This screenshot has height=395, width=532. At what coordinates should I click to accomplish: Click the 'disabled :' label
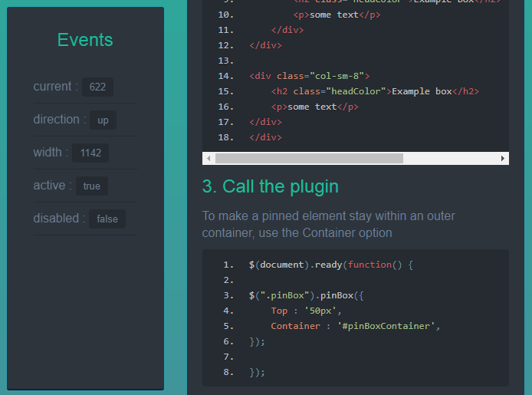point(59,218)
